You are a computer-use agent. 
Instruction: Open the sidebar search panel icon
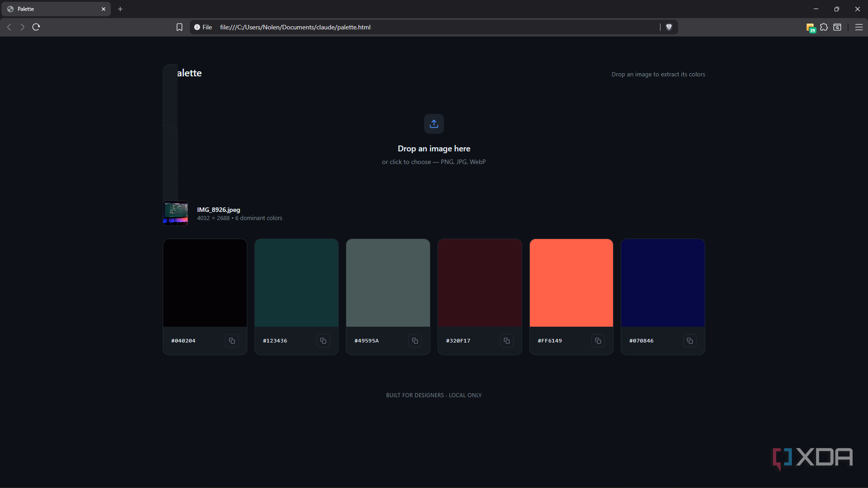837,27
